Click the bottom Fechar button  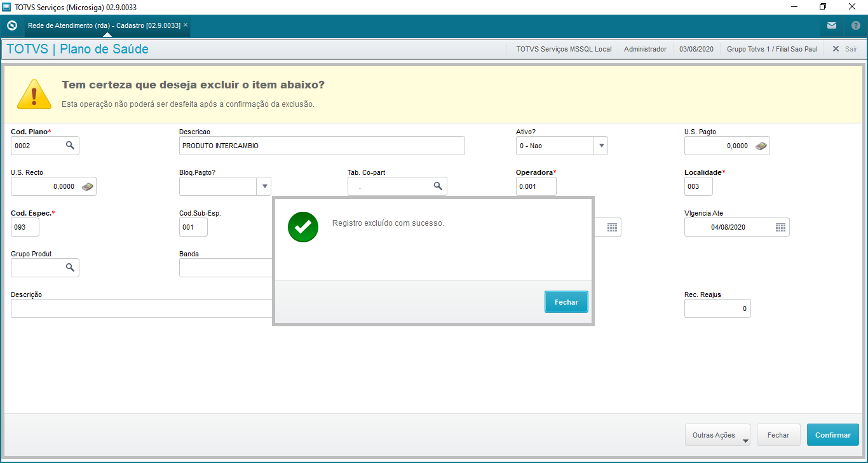778,435
